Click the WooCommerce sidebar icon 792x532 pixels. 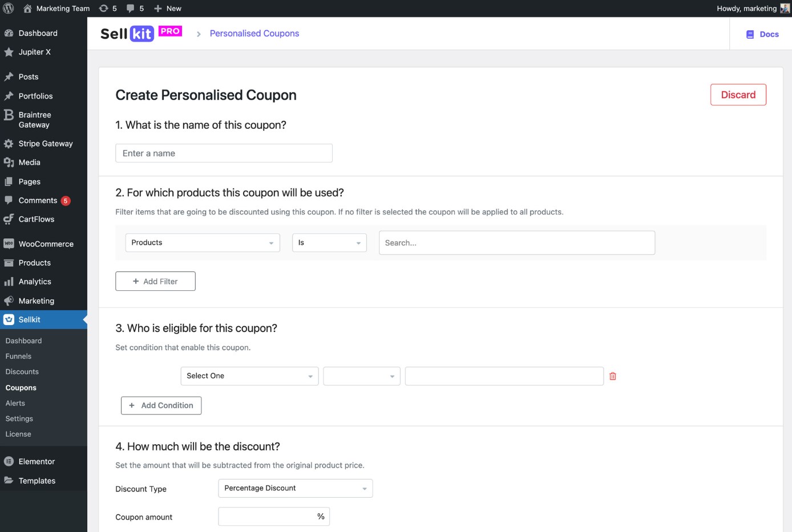pos(9,243)
